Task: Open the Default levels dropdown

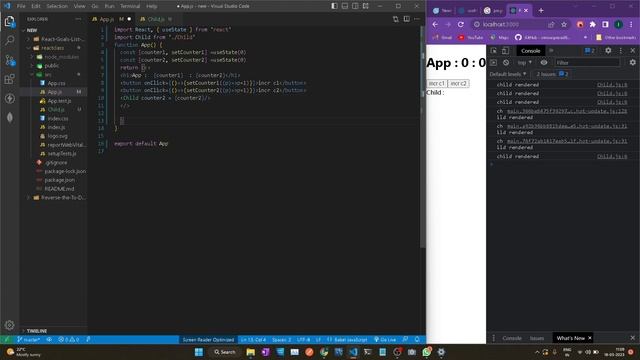Action: point(508,74)
